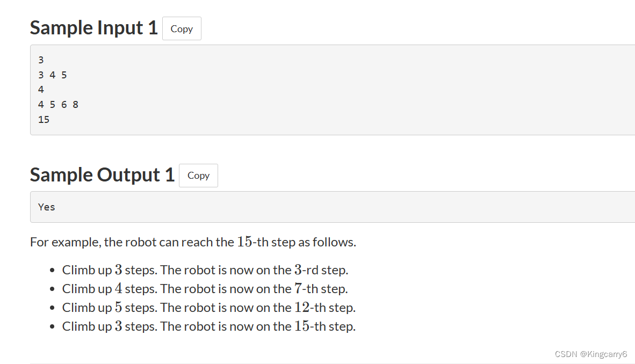Click the "15" value in sample input
Screen dimensions: 635x364
pyautogui.click(x=44, y=119)
